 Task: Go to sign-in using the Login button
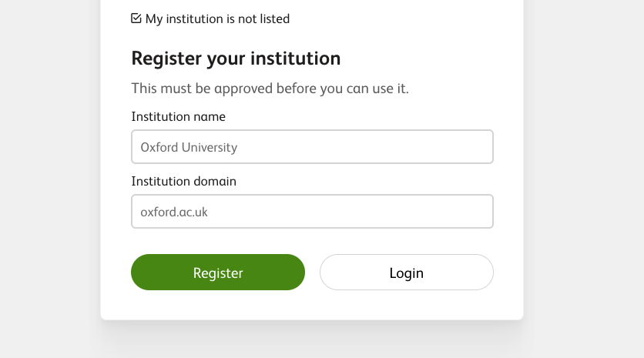pos(406,273)
